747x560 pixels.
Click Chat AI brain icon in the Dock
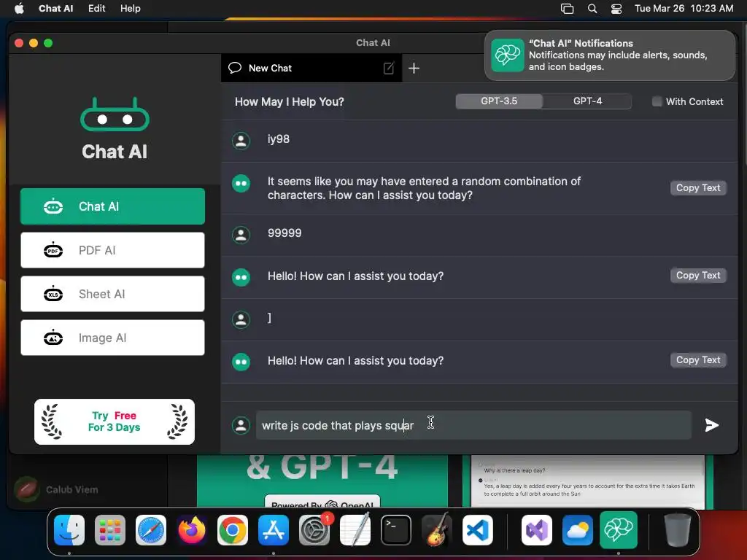click(619, 530)
